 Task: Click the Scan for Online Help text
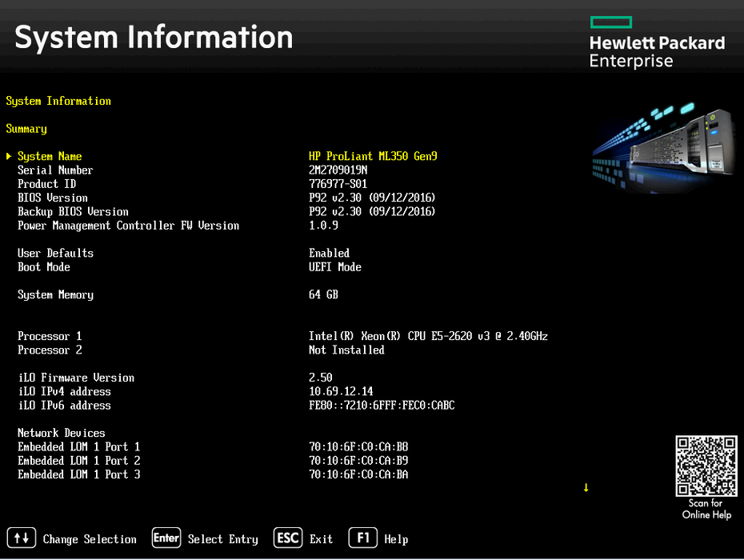point(706,509)
